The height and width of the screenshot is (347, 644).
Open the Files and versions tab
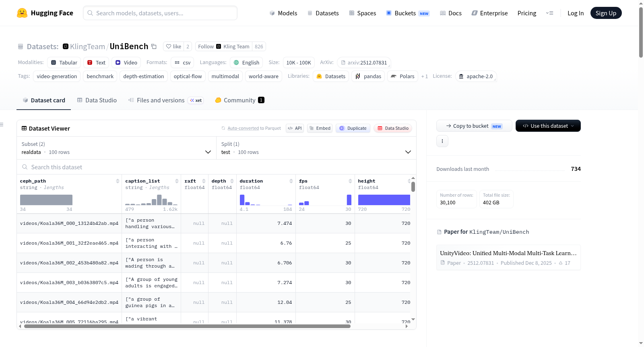[x=166, y=100]
